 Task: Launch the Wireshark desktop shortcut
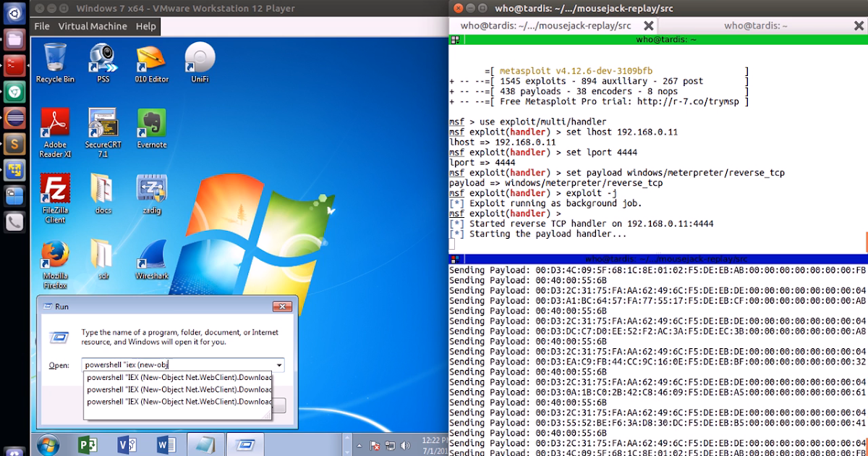[x=152, y=259]
